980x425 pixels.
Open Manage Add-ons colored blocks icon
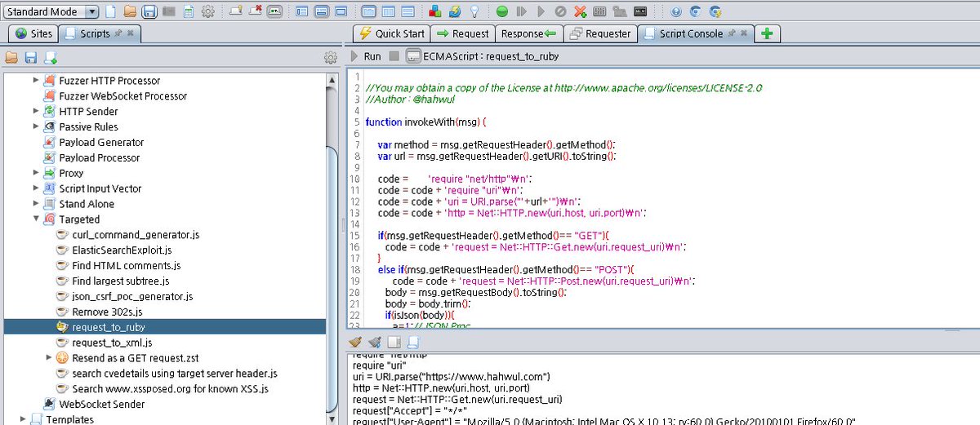[436, 11]
